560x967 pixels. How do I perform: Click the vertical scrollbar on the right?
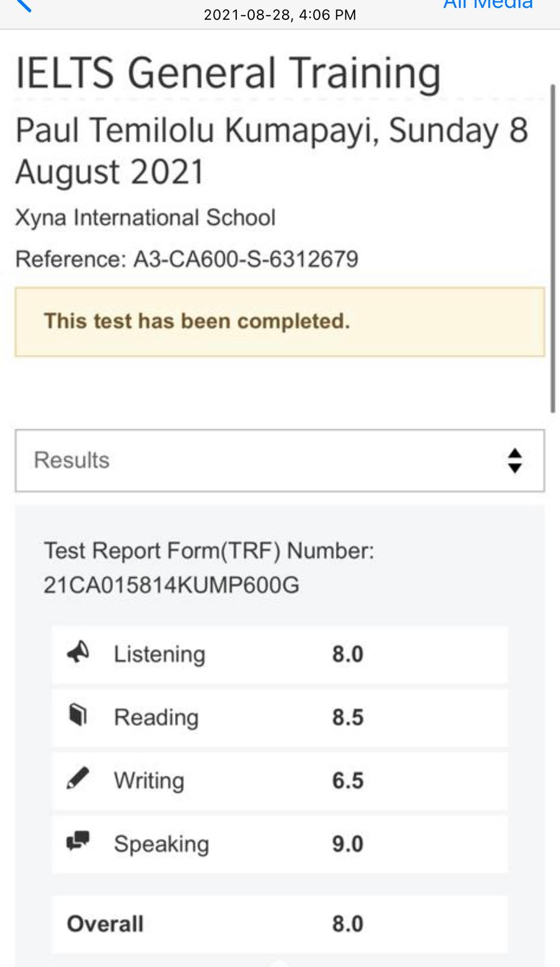click(x=553, y=248)
